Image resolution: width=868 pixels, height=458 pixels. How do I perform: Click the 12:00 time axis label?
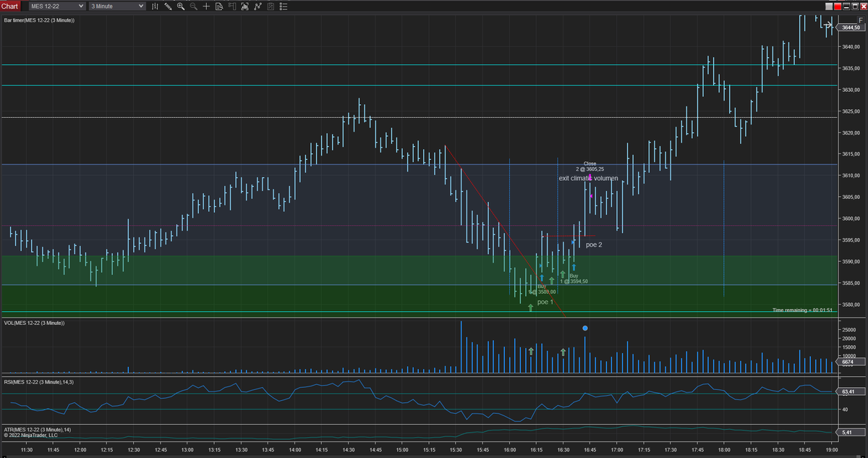[x=80, y=450]
